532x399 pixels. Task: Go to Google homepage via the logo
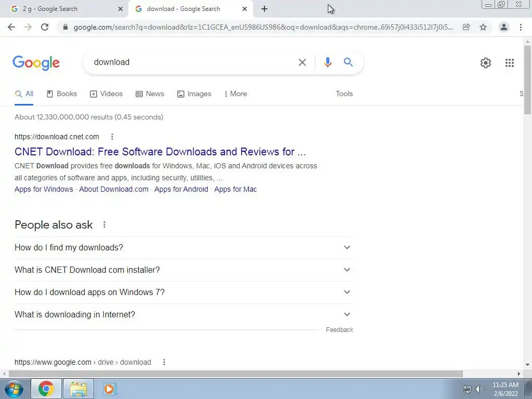pyautogui.click(x=36, y=63)
